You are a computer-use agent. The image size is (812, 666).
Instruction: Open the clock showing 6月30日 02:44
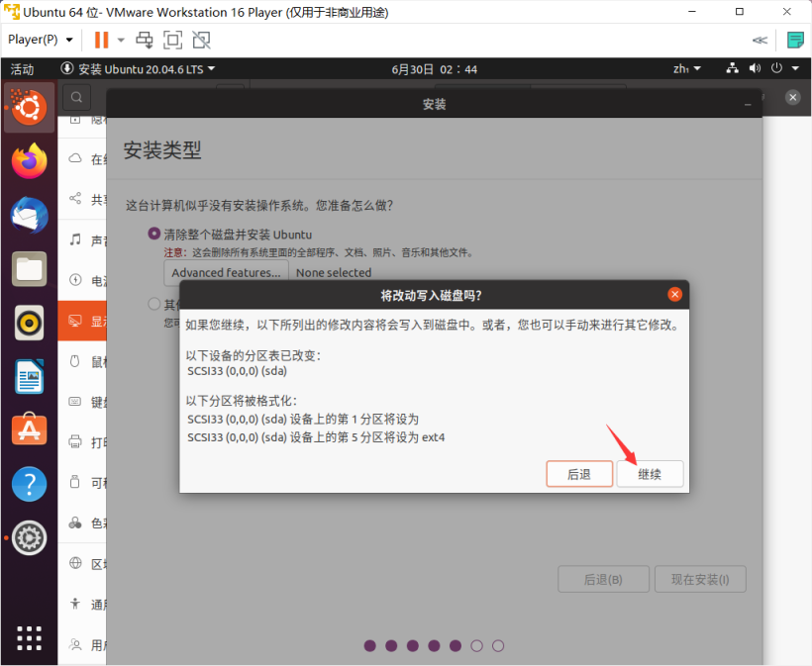pos(434,69)
